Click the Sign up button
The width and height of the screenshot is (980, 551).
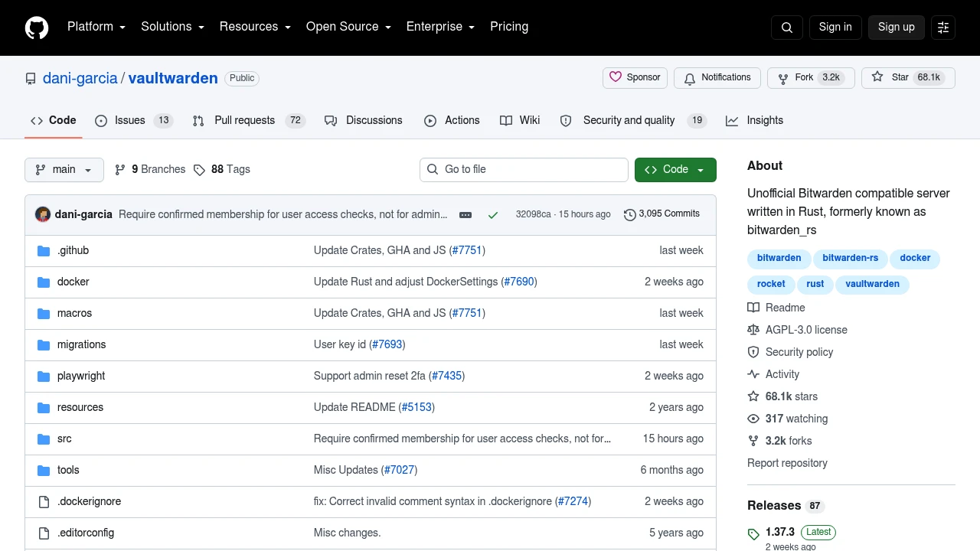[x=897, y=27]
